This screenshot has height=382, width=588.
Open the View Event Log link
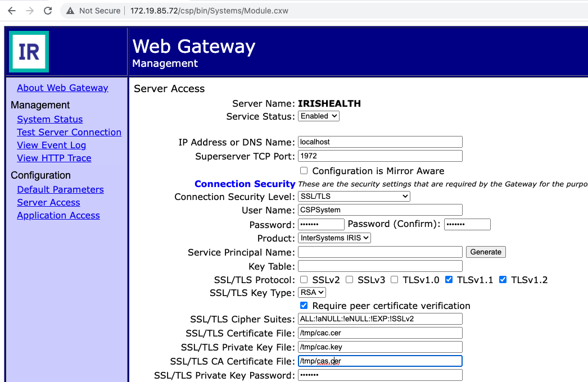point(51,145)
